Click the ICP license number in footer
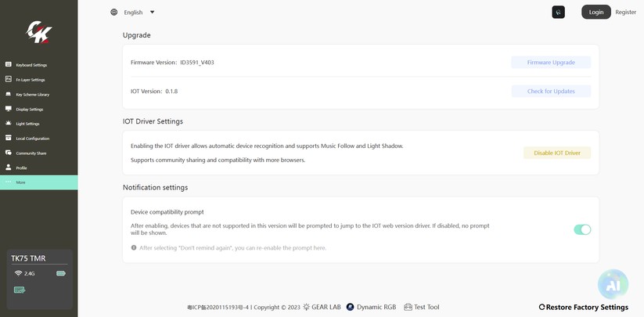The width and height of the screenshot is (644, 317). (218, 307)
